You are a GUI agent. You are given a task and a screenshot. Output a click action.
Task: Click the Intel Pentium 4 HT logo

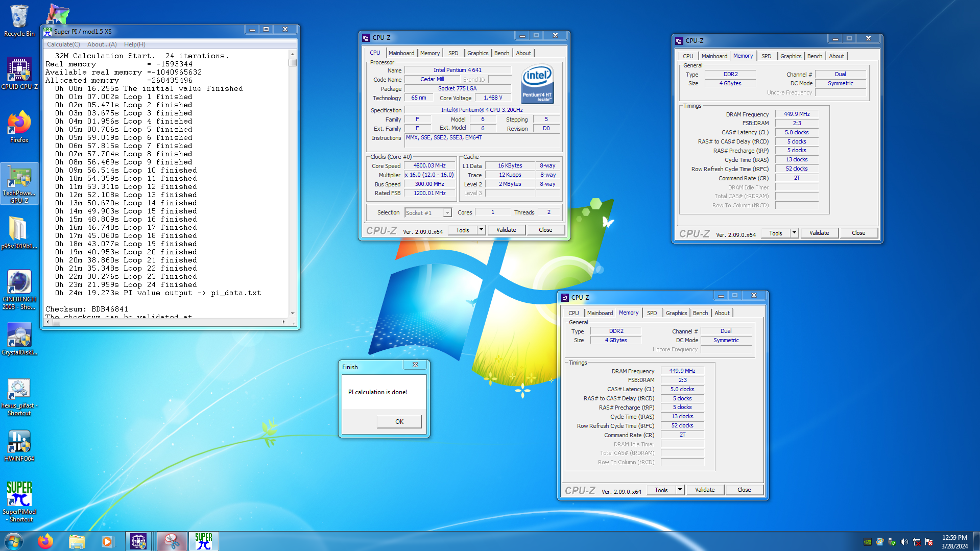pyautogui.click(x=537, y=84)
